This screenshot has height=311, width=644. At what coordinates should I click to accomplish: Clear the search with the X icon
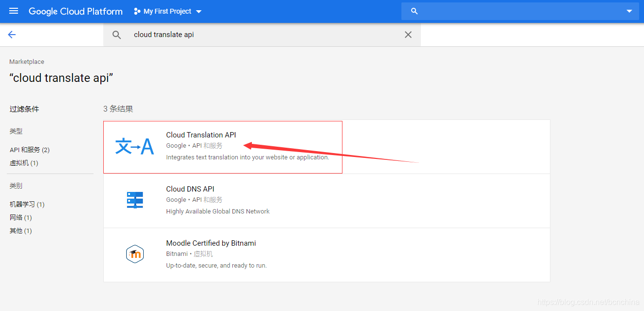(x=408, y=35)
